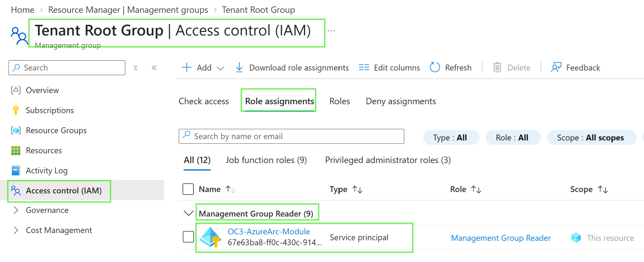This screenshot has width=644, height=262.
Task: Open the Type filter dropdown
Action: tap(451, 138)
